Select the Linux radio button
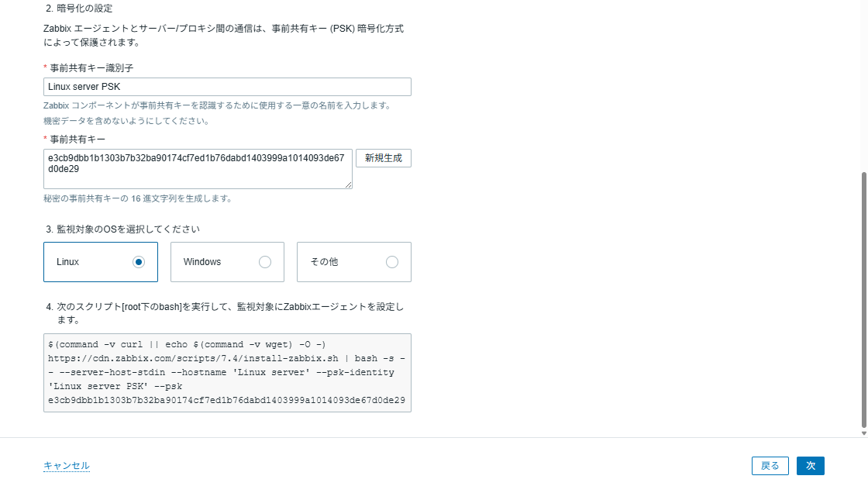This screenshot has width=868, height=493. (139, 262)
